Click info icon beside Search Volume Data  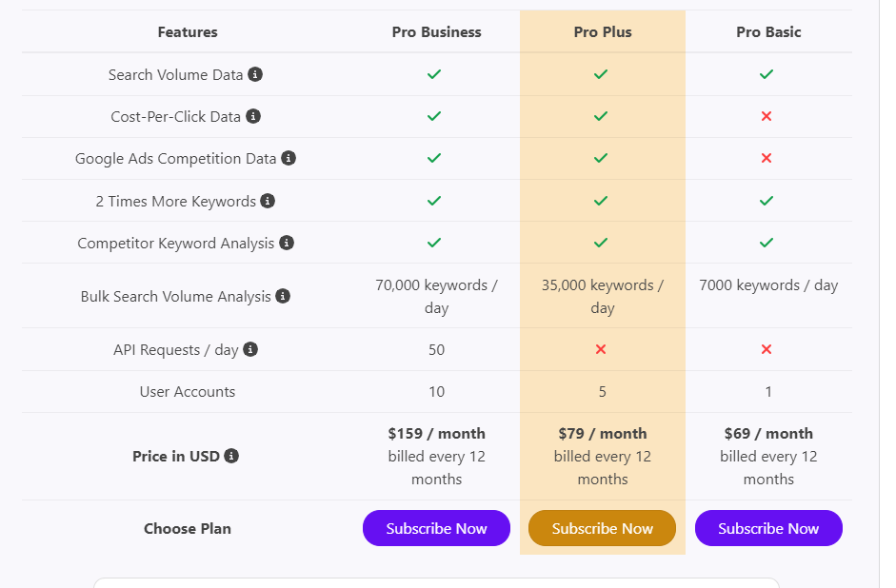[255, 74]
